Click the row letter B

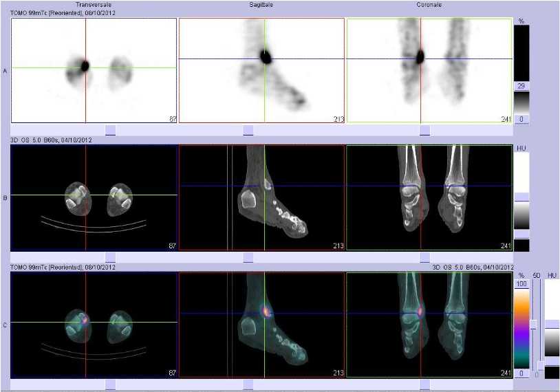(x=5, y=198)
